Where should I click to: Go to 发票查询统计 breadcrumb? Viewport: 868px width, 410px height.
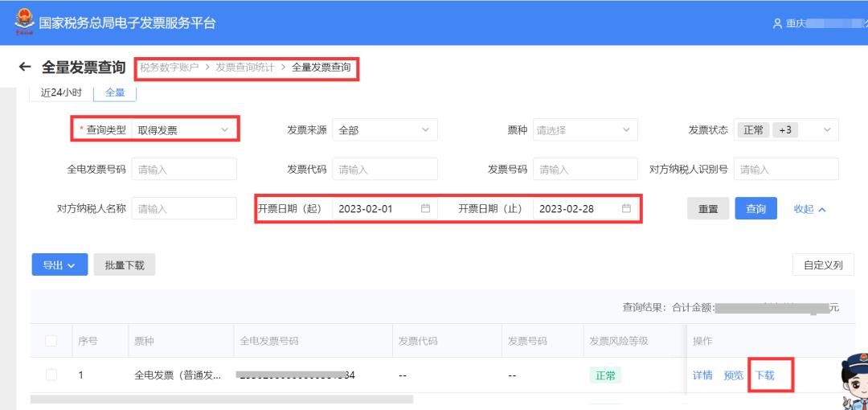(x=244, y=67)
